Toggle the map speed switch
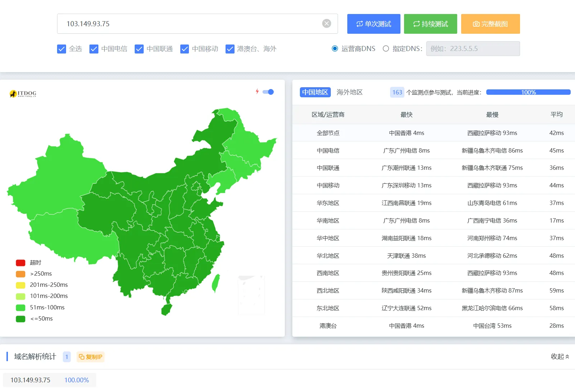Viewport: 575px width, 392px height. 268,92
